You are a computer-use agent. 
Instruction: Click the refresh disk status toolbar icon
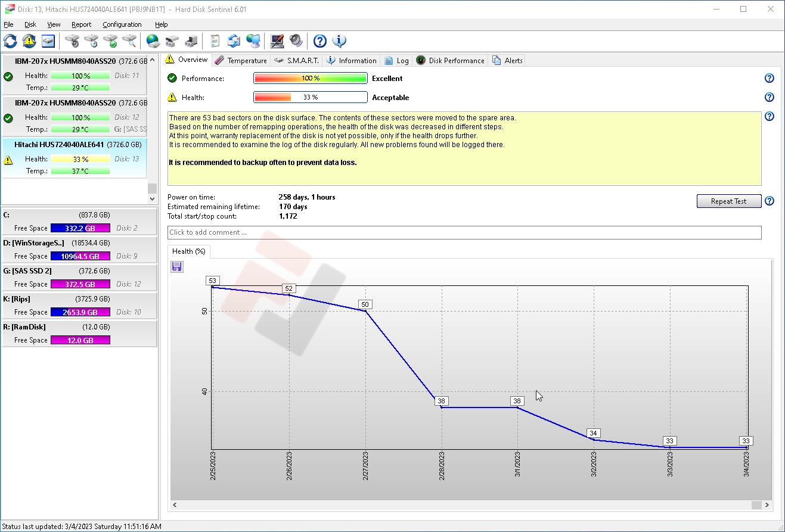click(10, 41)
